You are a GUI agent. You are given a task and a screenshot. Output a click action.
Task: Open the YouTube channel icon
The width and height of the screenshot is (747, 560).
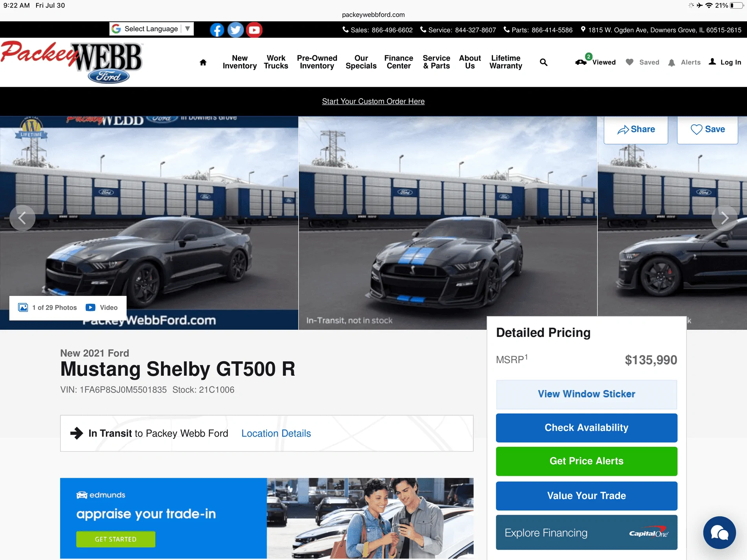point(254,30)
